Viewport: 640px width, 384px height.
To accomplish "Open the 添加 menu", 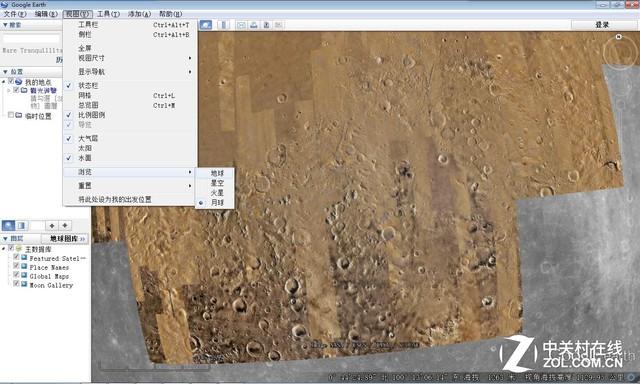I will click(x=139, y=14).
